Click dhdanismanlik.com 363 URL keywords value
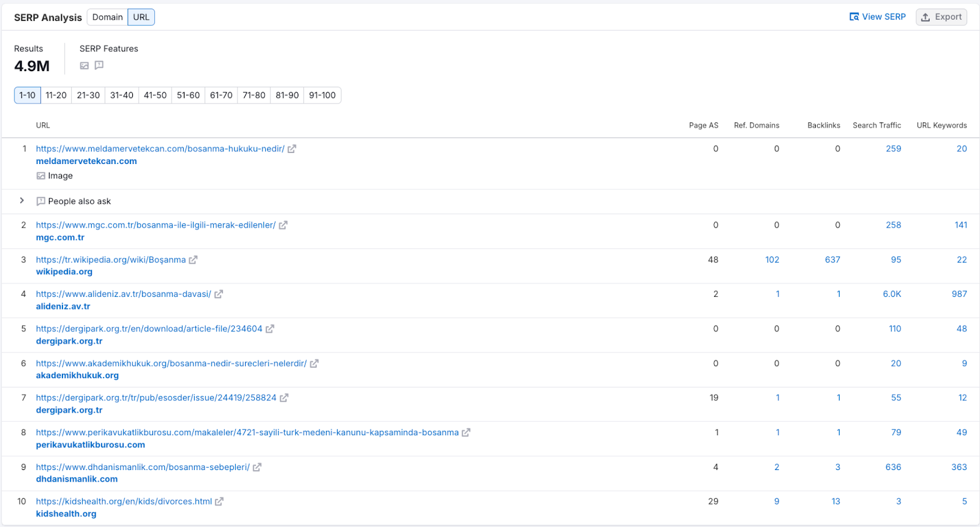This screenshot has width=980, height=527. [x=959, y=467]
